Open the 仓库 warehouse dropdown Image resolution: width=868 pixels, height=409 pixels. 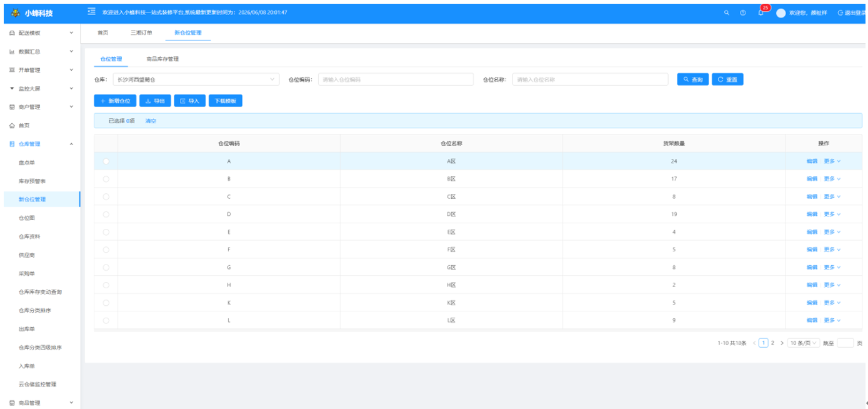196,79
